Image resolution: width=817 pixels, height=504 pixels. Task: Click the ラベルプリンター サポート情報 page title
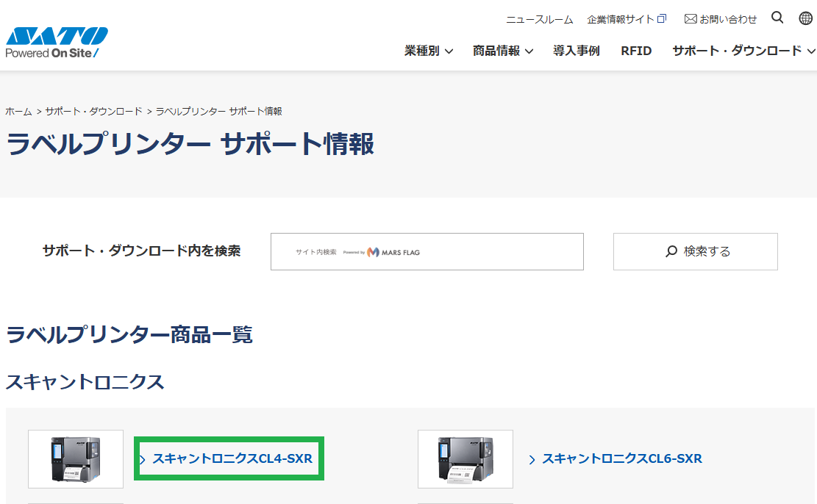coord(190,144)
